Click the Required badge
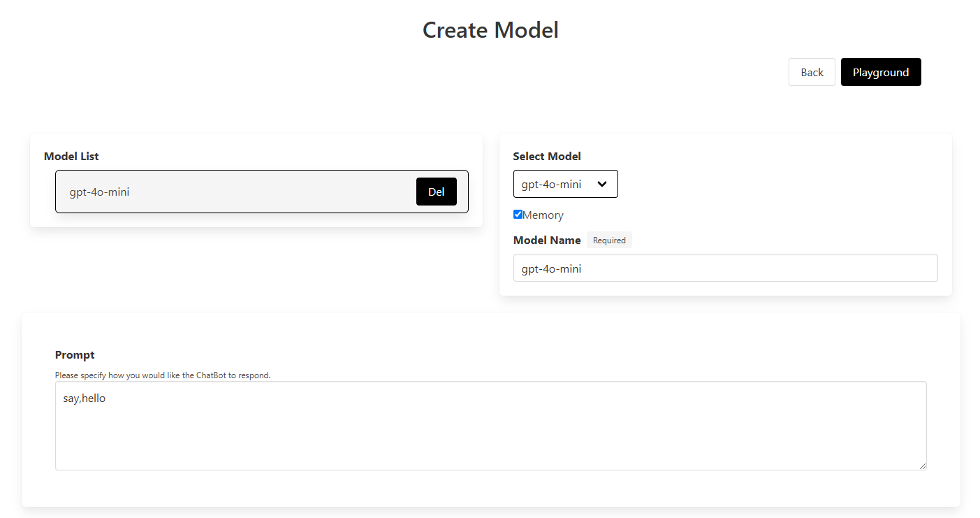Viewport: 980px width, 518px height. pyautogui.click(x=609, y=240)
